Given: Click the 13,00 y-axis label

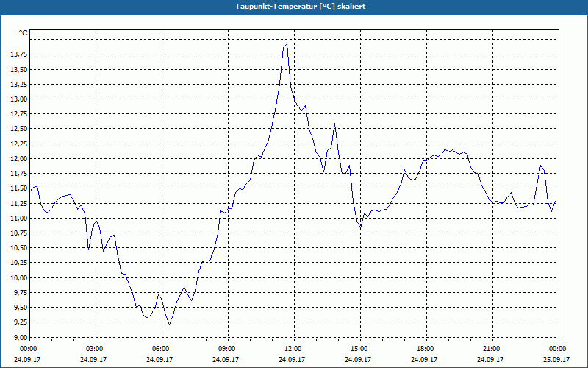Looking at the screenshot, I should click(x=19, y=99).
